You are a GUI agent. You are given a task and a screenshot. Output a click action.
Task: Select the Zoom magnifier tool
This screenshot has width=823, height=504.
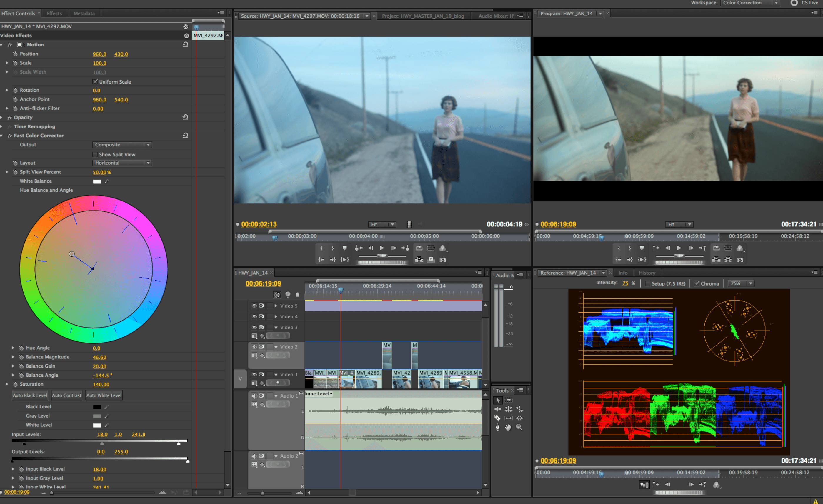pyautogui.click(x=519, y=427)
